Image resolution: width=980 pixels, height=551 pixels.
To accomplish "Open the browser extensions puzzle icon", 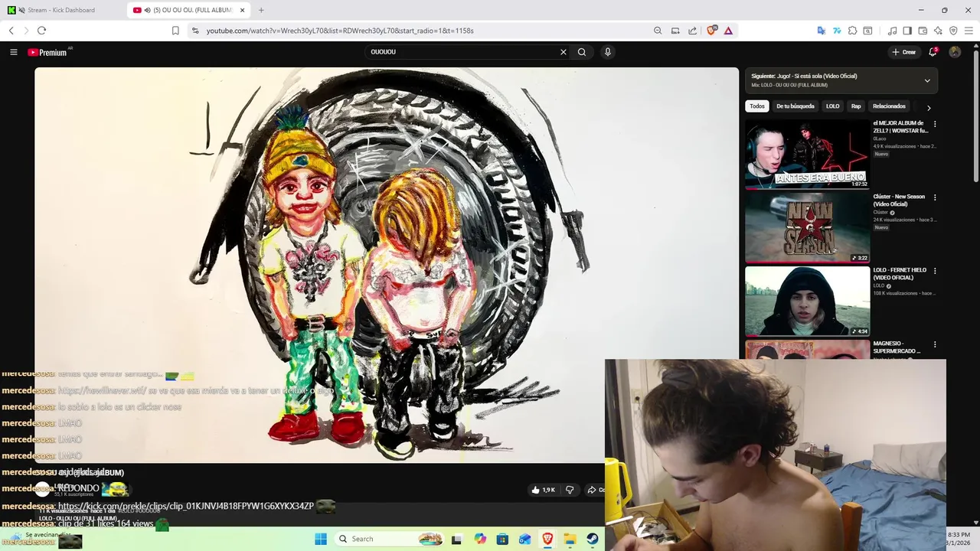I will coord(852,31).
